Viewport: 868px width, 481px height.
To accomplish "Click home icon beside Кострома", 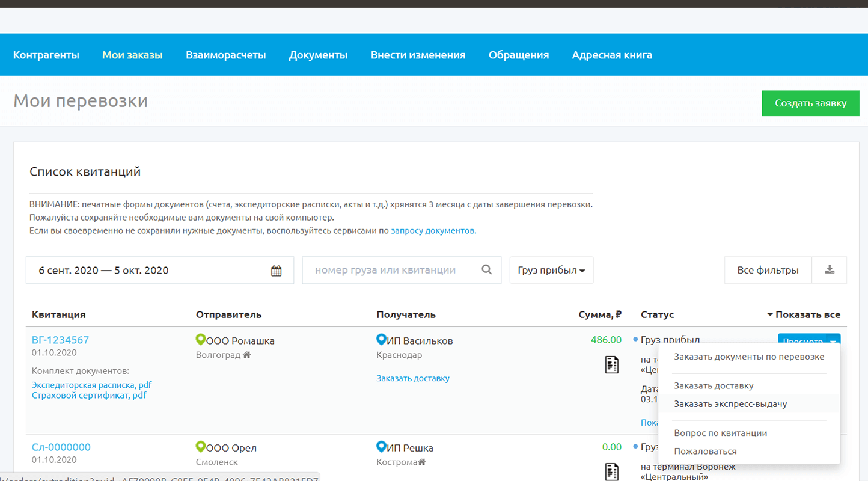I will pyautogui.click(x=422, y=462).
